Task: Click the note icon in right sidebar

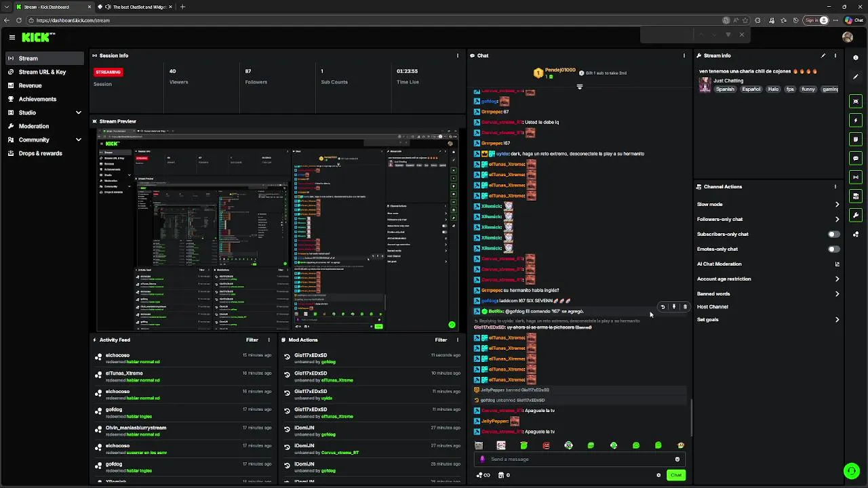Action: [856, 139]
